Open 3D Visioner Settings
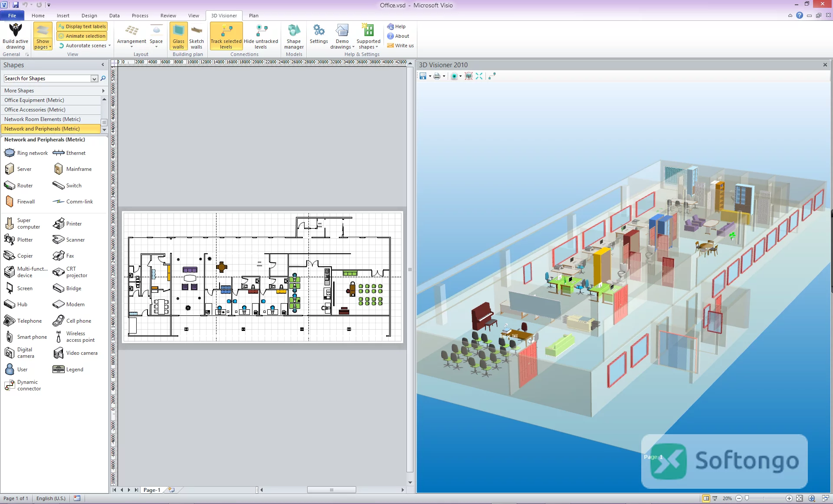The width and height of the screenshot is (833, 504). [x=318, y=34]
